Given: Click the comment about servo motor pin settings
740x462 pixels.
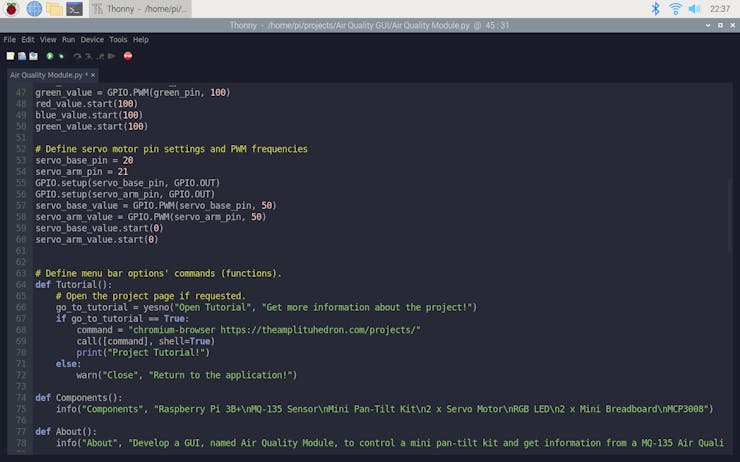Looking at the screenshot, I should (171, 149).
